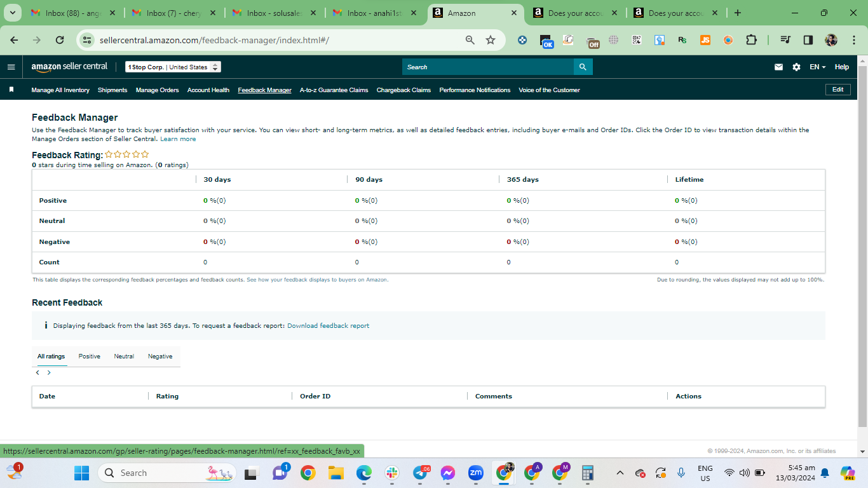Select the All ratings tab
The width and height of the screenshot is (868, 488).
(51, 356)
